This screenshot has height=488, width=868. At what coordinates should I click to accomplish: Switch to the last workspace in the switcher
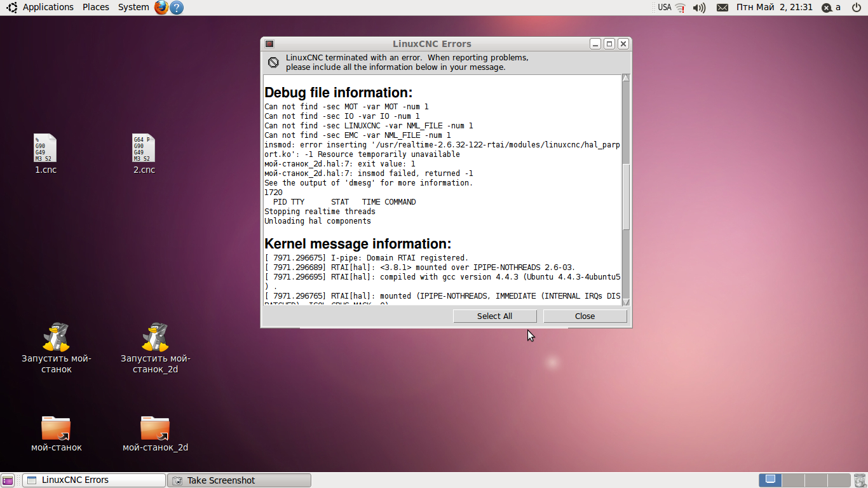click(839, 480)
